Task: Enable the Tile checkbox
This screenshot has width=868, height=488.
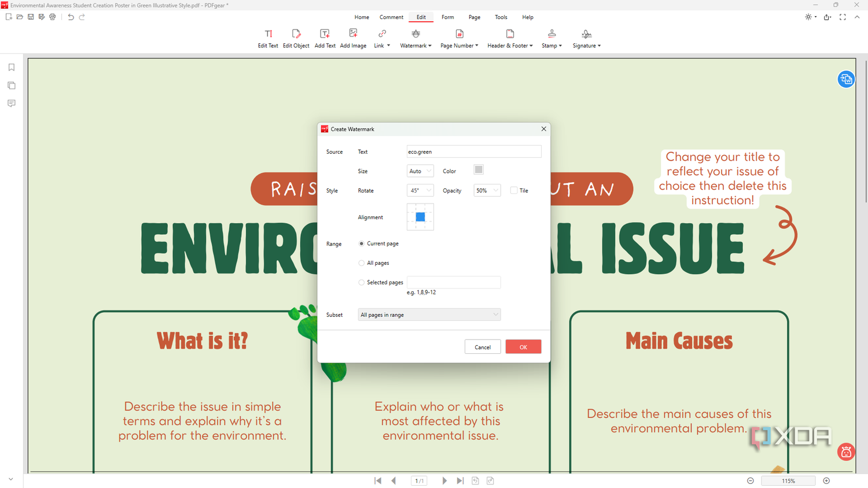Action: coord(514,190)
